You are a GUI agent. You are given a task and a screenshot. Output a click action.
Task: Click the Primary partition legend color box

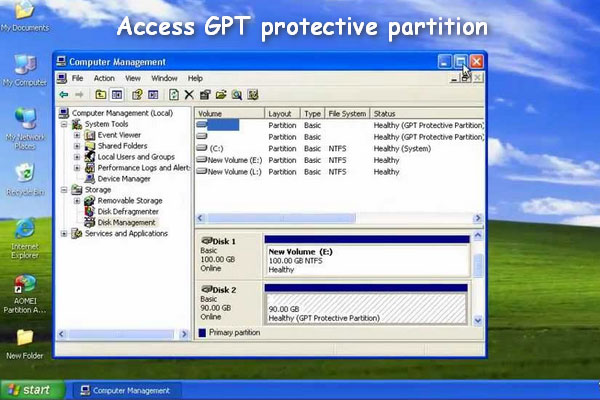tap(202, 333)
